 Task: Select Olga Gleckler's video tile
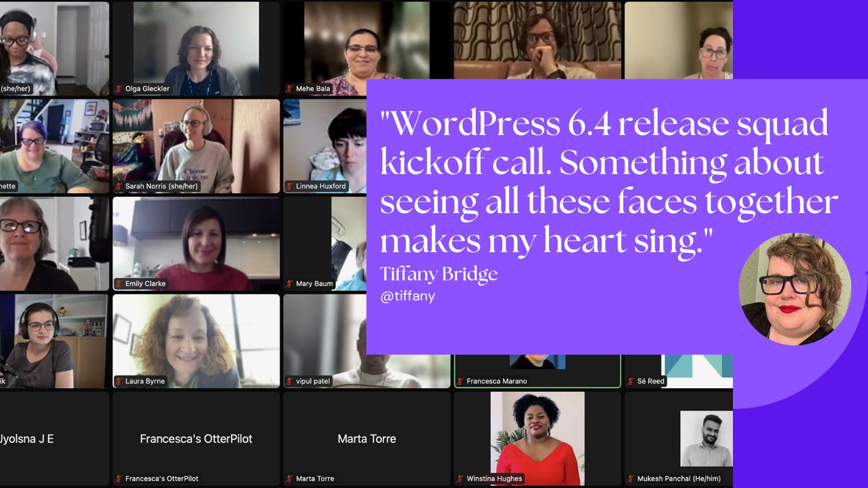click(x=196, y=49)
